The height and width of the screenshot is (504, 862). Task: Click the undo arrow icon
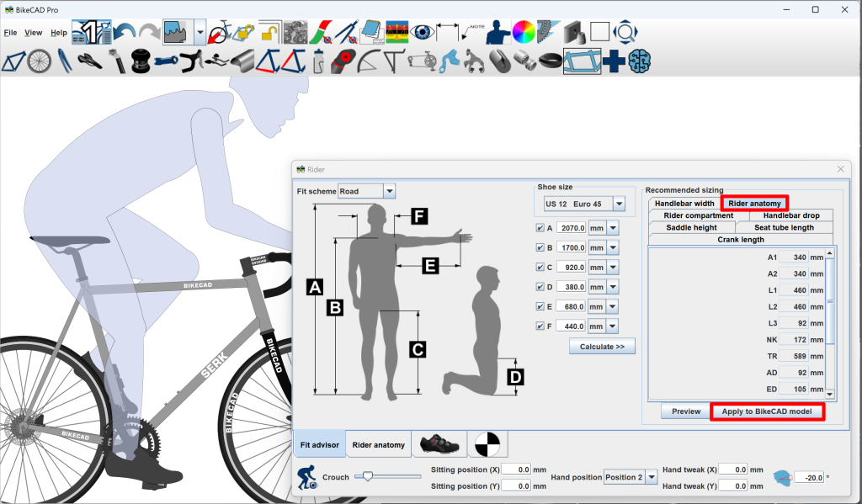click(125, 33)
